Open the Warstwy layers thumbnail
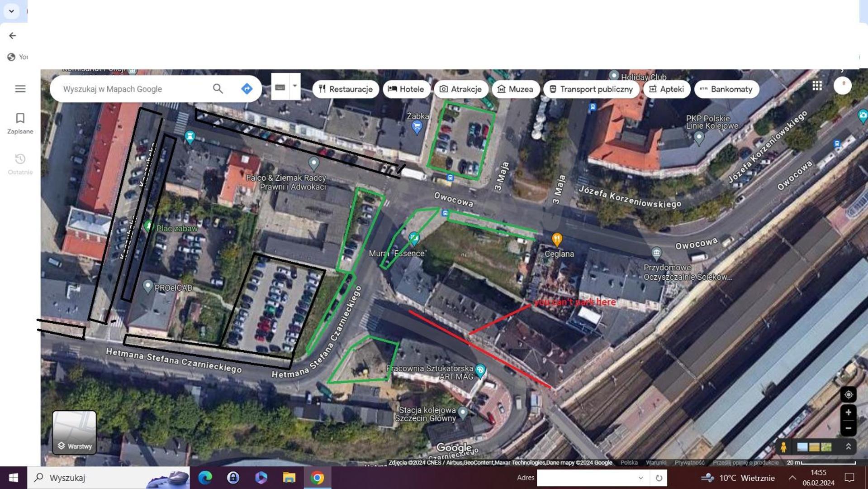The height and width of the screenshot is (489, 868). (x=74, y=432)
